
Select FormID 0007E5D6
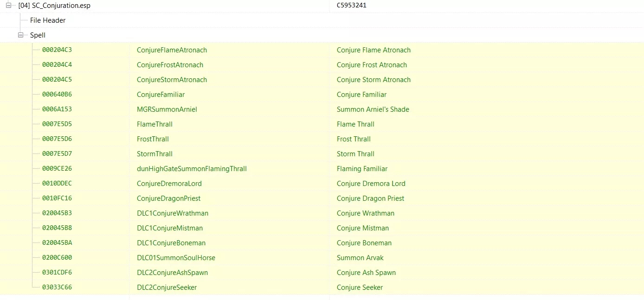pyautogui.click(x=57, y=139)
